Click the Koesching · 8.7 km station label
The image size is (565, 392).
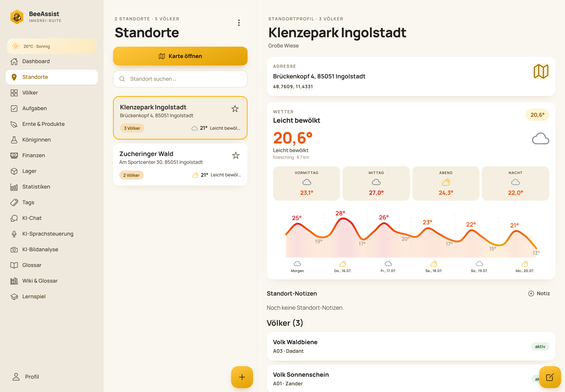[291, 157]
